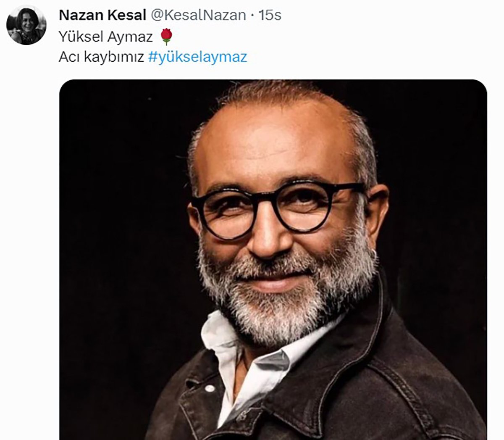Click the red rose emoji
The width and height of the screenshot is (504, 440).
tap(166, 37)
